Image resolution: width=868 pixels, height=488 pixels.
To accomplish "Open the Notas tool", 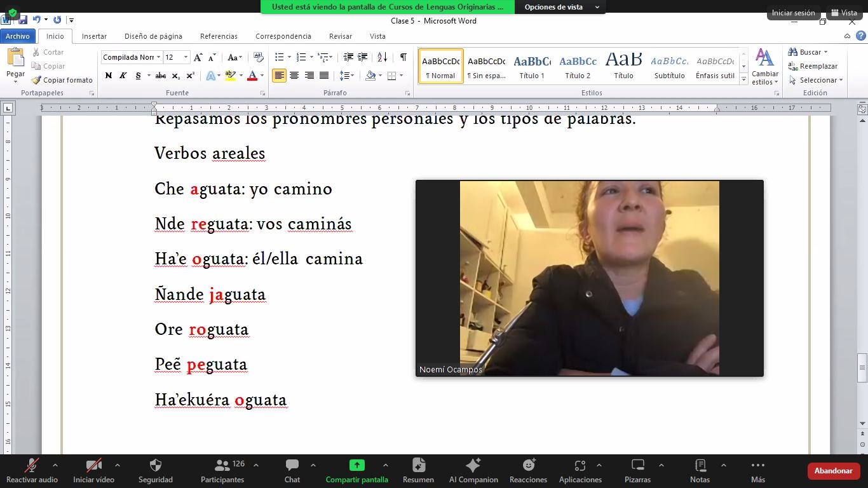I will coord(700,470).
